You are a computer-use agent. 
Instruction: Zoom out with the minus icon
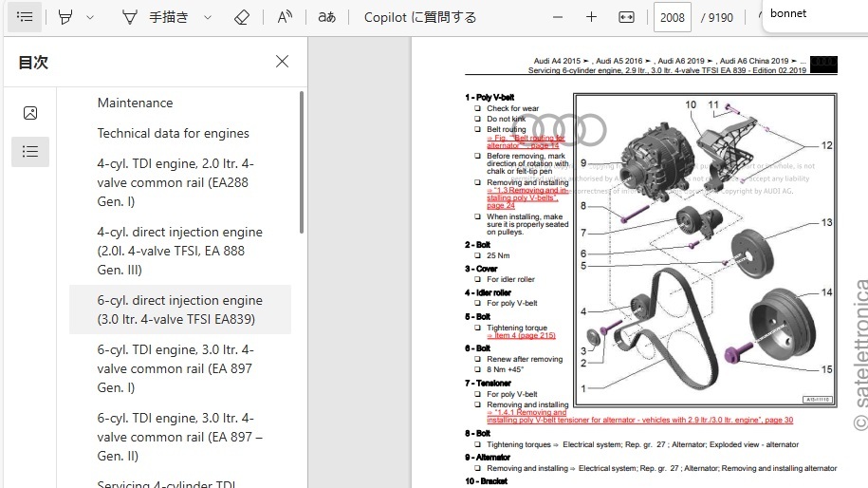[558, 17]
